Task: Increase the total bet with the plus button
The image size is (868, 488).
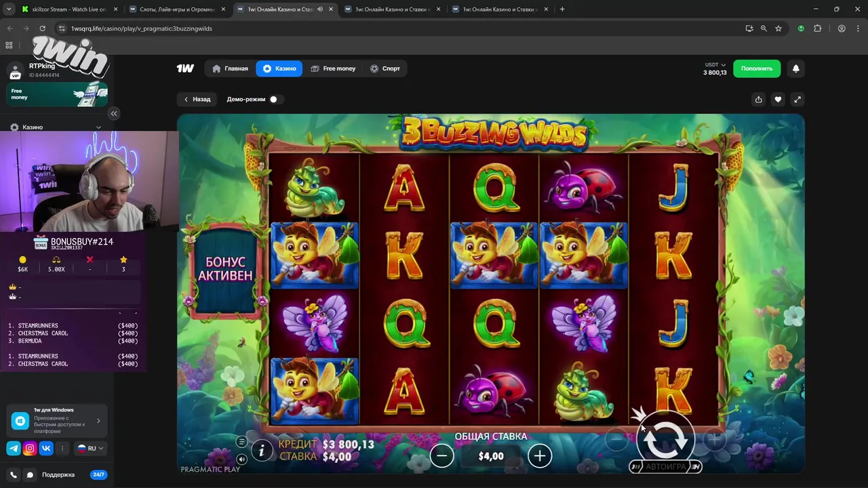Action: (540, 456)
